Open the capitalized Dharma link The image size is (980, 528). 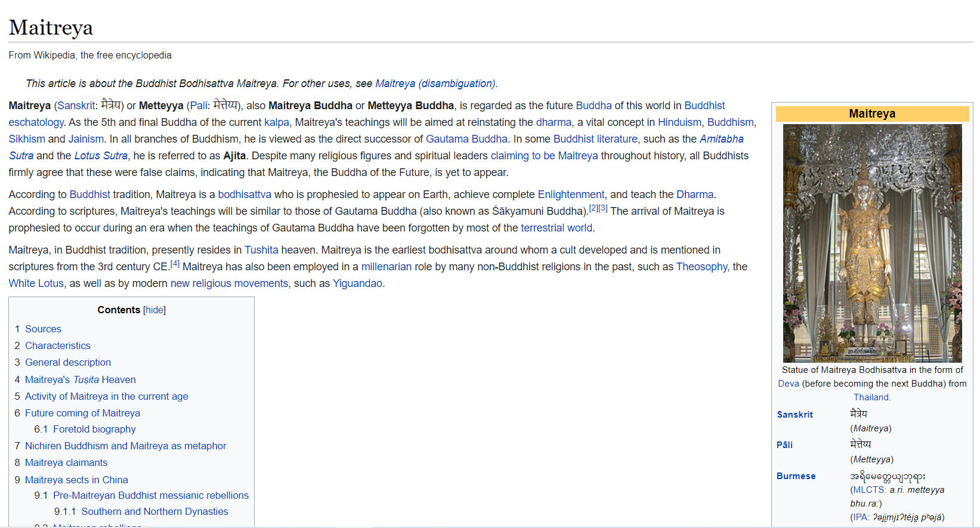click(695, 194)
